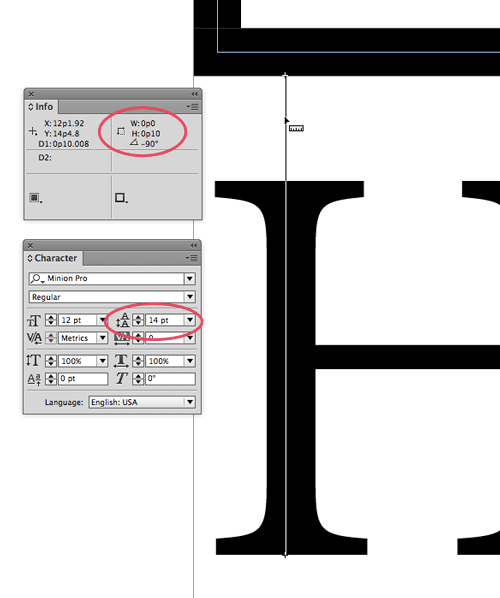
Task: Collapse the Info panel with double arrows
Action: coord(195,94)
